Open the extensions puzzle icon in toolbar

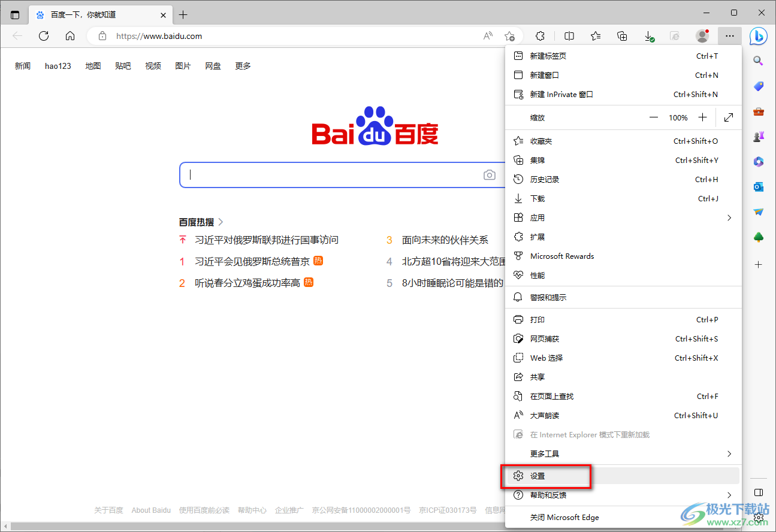tap(540, 36)
